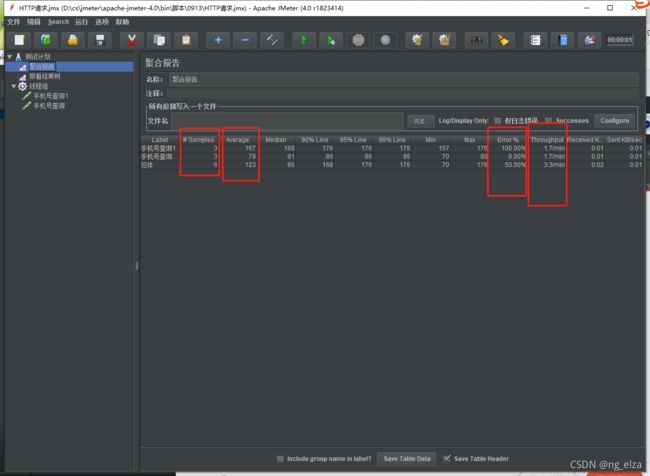Untick the Save Table Header checkbox
650x476 pixels.
tap(447, 459)
